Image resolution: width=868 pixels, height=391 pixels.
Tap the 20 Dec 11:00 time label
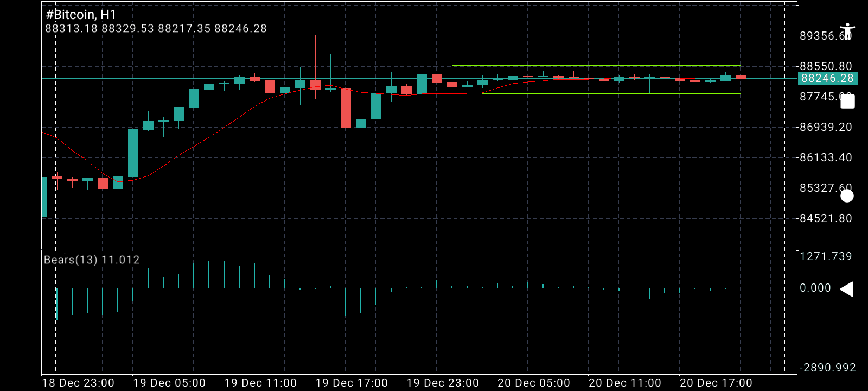point(625,383)
